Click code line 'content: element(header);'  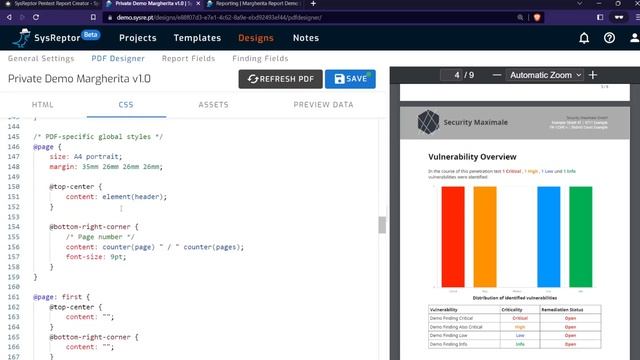click(x=116, y=197)
